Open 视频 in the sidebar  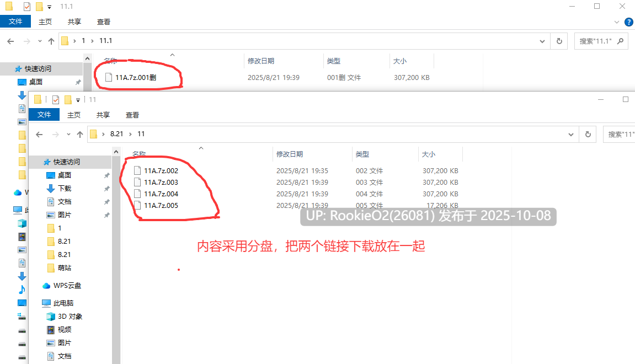65,330
